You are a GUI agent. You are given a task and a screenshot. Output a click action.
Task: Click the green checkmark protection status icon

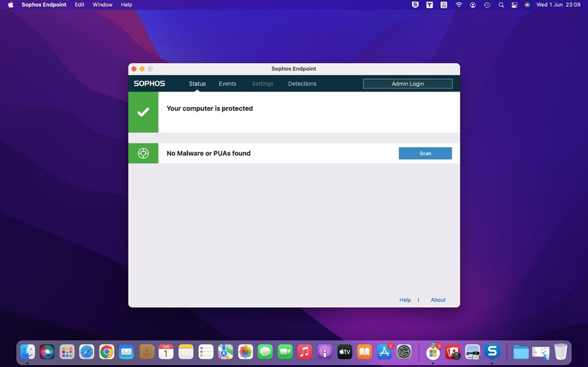[144, 112]
